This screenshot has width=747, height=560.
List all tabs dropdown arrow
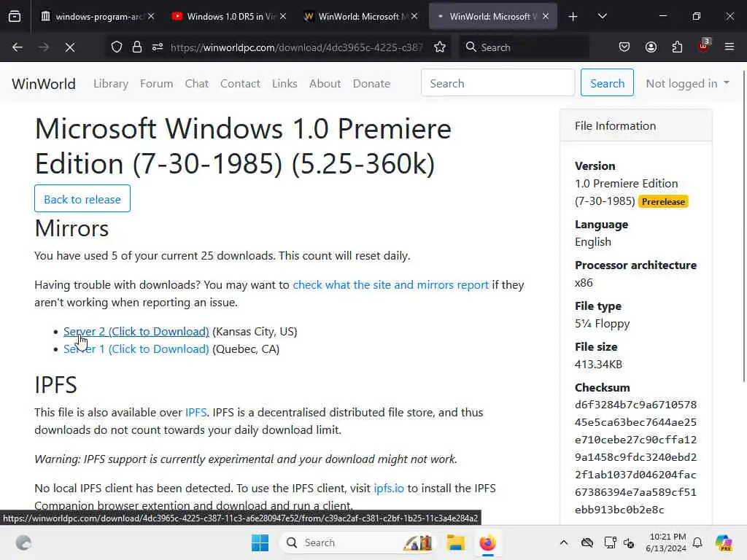pyautogui.click(x=603, y=17)
